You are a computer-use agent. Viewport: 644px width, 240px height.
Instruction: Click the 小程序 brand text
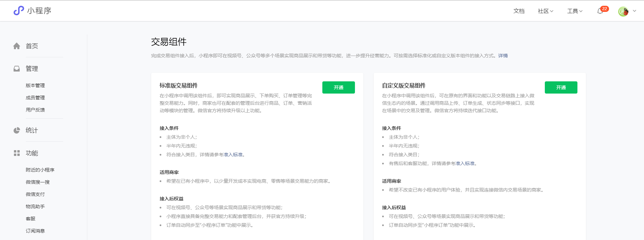pos(39,11)
